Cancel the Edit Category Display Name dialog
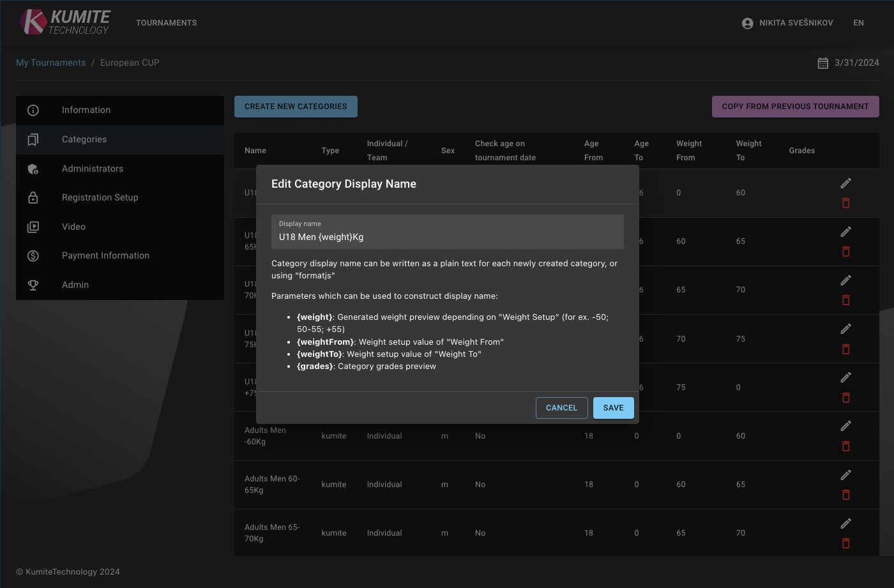The height and width of the screenshot is (588, 894). 561,408
